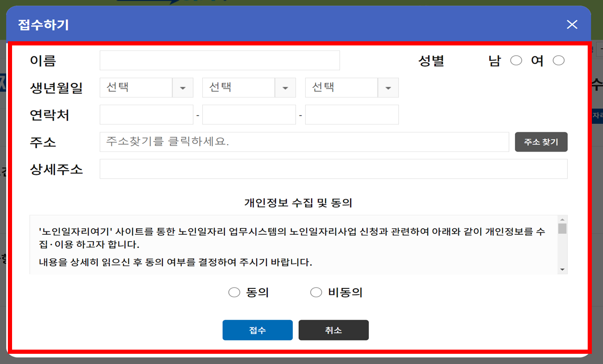Choose 비동의 to decline privacy terms
This screenshot has height=364, width=603.
tap(316, 292)
